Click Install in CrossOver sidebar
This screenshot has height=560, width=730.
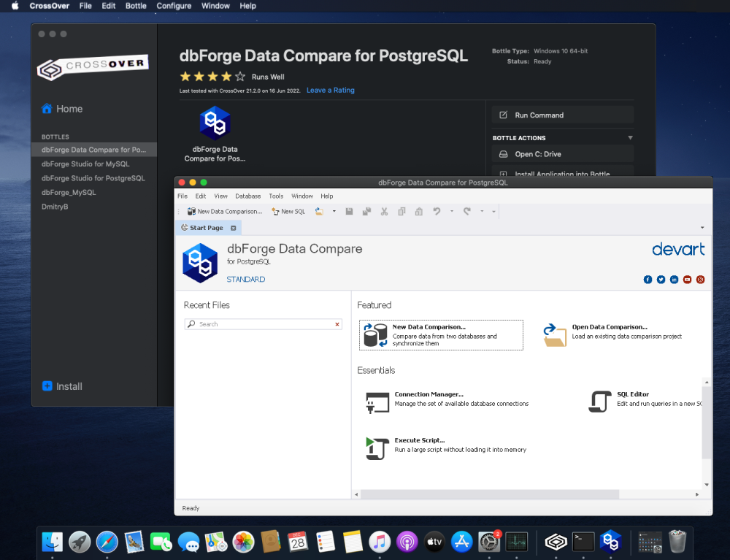pyautogui.click(x=62, y=386)
